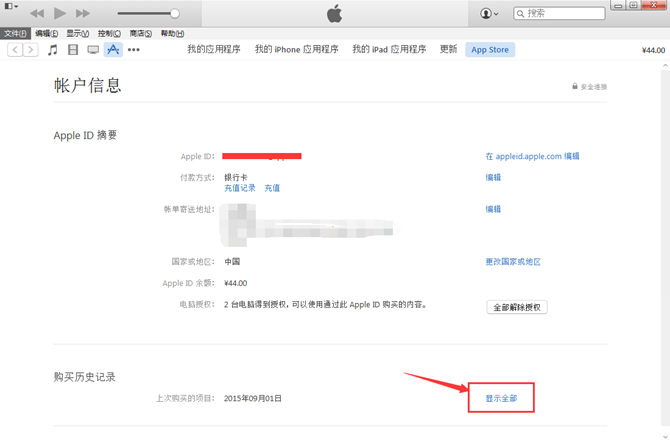Open 在 appleid.apple.com 编辑 link
Viewport: 670px width, 442px height.
click(532, 156)
